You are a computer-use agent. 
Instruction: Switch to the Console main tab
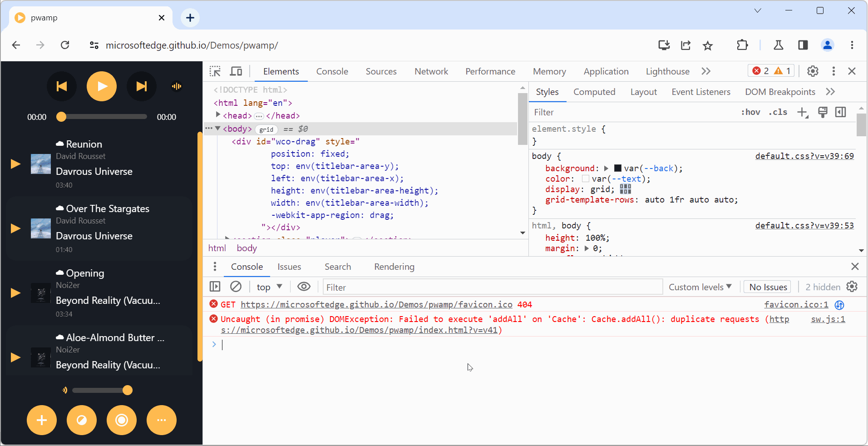[x=332, y=71]
